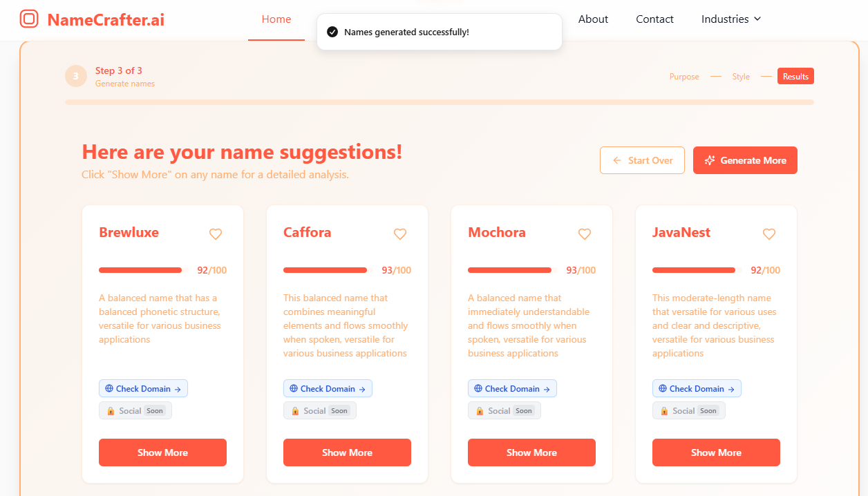868x496 pixels.
Task: Favorite the Mochora name suggestion
Action: [585, 234]
